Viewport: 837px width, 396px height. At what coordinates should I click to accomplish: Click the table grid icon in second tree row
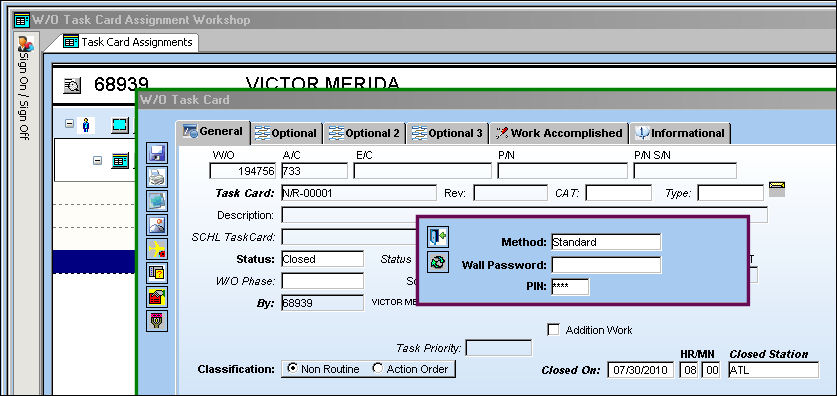(x=120, y=160)
